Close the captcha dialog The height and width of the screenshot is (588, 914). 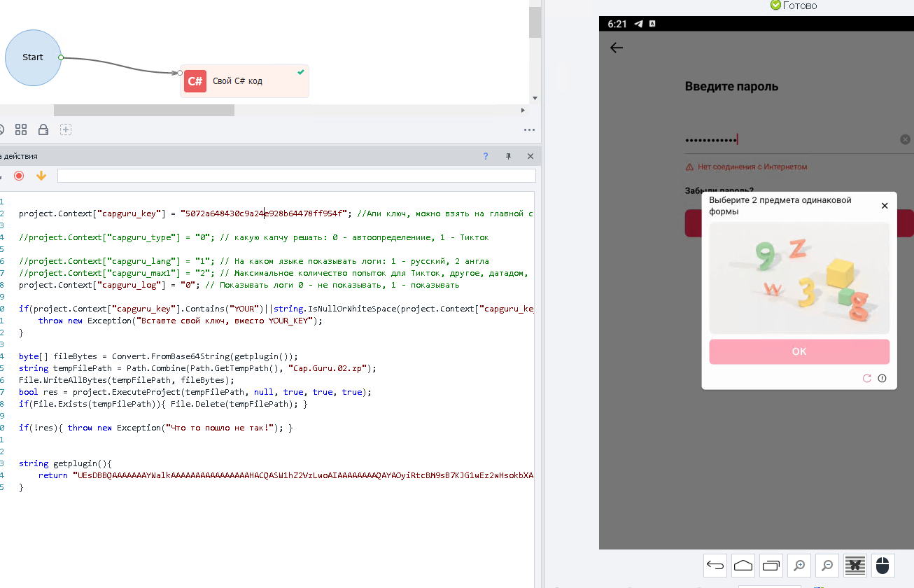click(885, 206)
